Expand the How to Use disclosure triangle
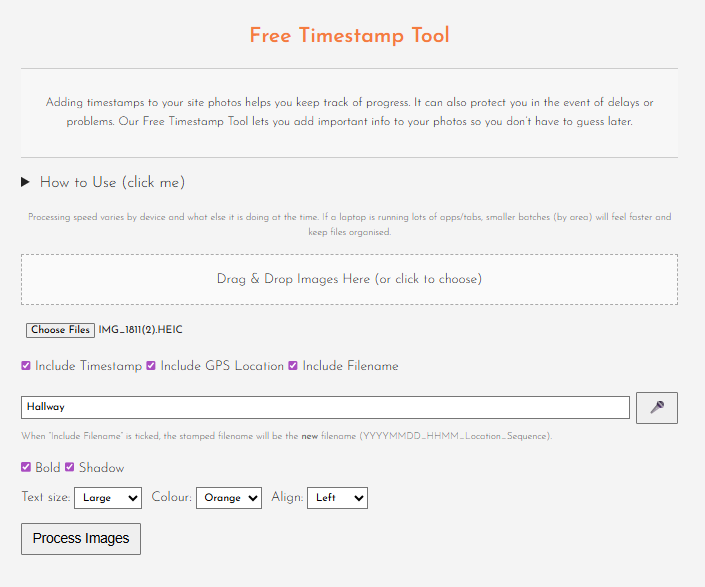The width and height of the screenshot is (705, 587). [x=26, y=182]
